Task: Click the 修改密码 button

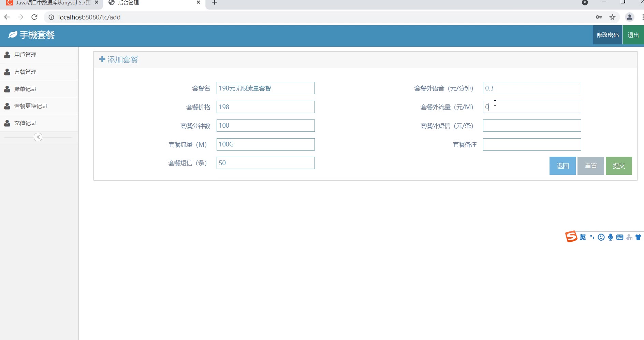Action: coord(608,35)
